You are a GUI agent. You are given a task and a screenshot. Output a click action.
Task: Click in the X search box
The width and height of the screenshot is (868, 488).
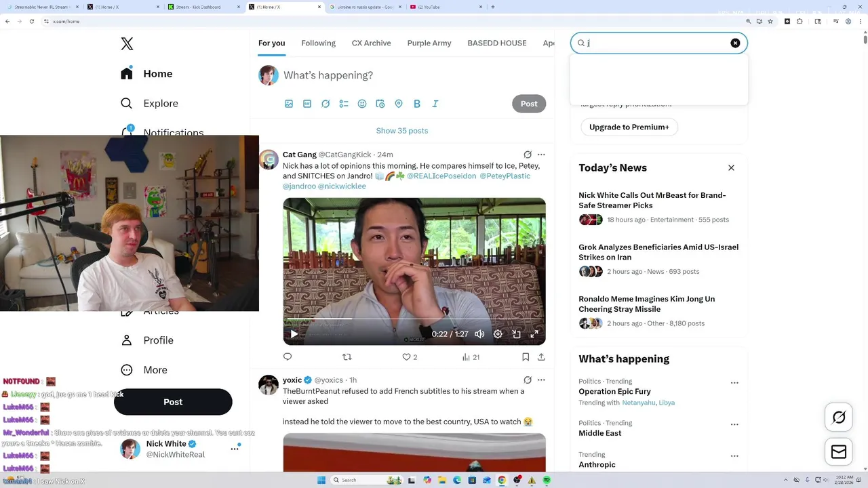(x=658, y=43)
